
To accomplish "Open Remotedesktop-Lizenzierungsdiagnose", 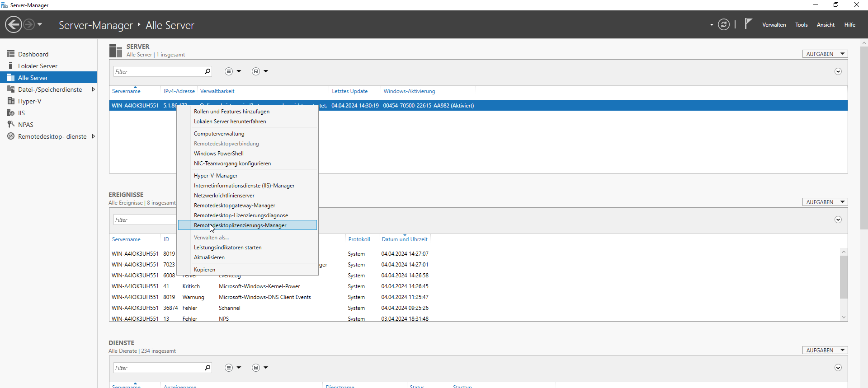I will click(247, 215).
